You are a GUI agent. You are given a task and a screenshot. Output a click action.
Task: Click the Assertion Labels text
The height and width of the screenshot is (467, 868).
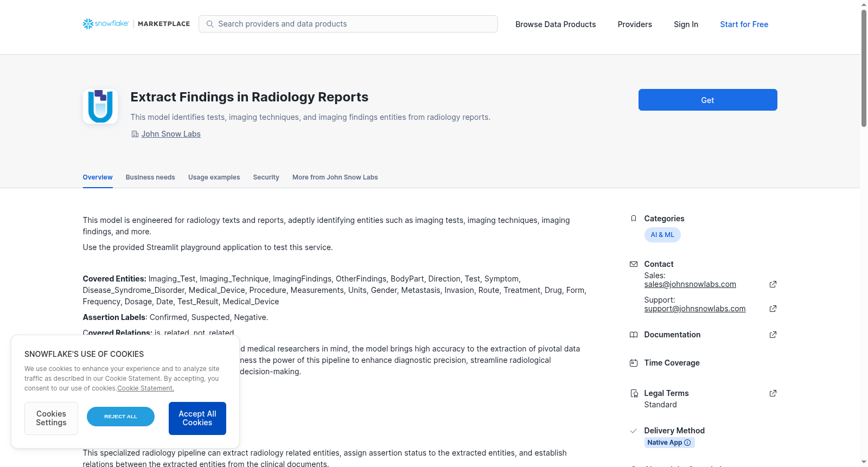(114, 317)
